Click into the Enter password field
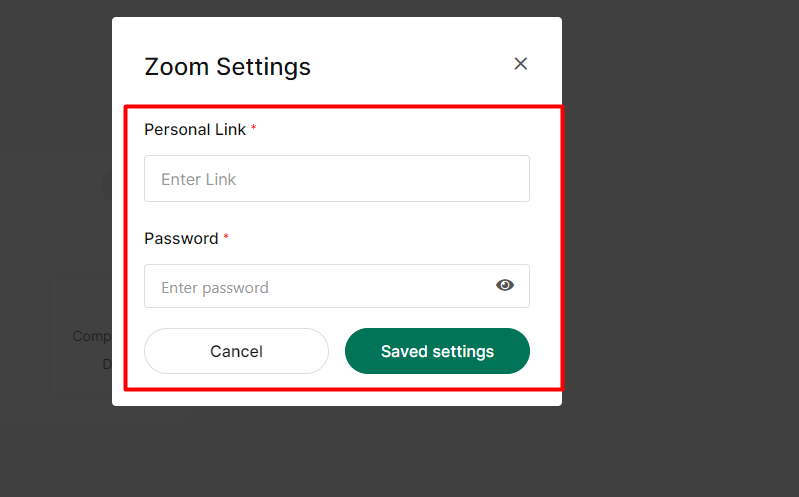 coord(320,287)
